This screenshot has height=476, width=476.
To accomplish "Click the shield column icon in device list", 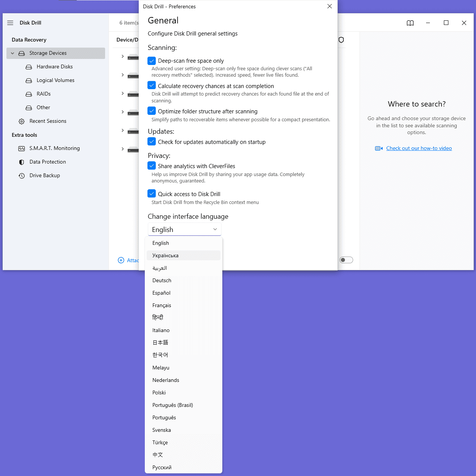I will (341, 40).
